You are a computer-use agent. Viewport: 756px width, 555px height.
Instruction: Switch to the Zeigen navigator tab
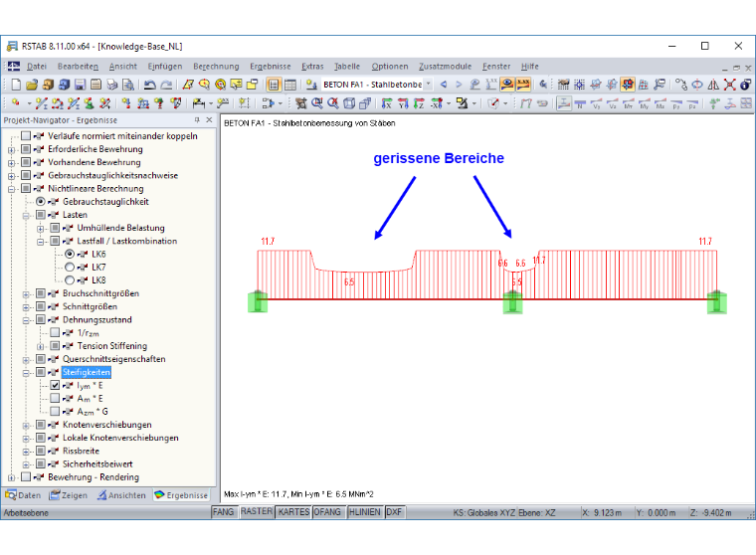click(69, 495)
